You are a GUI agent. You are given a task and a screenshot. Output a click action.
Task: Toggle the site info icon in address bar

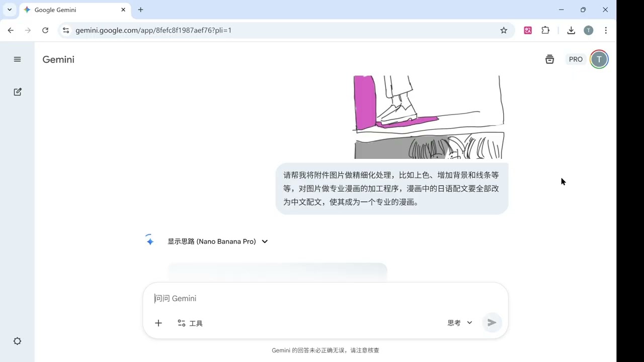point(66,30)
